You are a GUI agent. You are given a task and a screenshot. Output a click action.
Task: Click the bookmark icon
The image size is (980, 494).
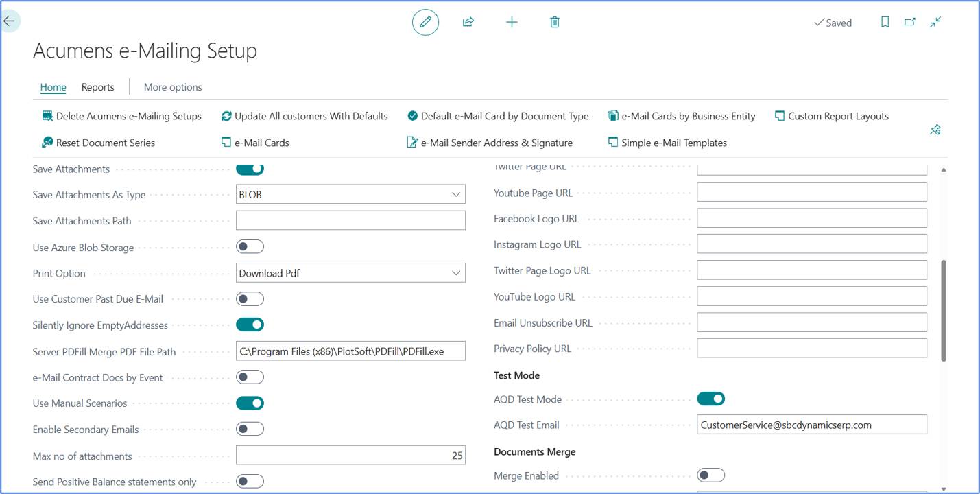(x=885, y=23)
